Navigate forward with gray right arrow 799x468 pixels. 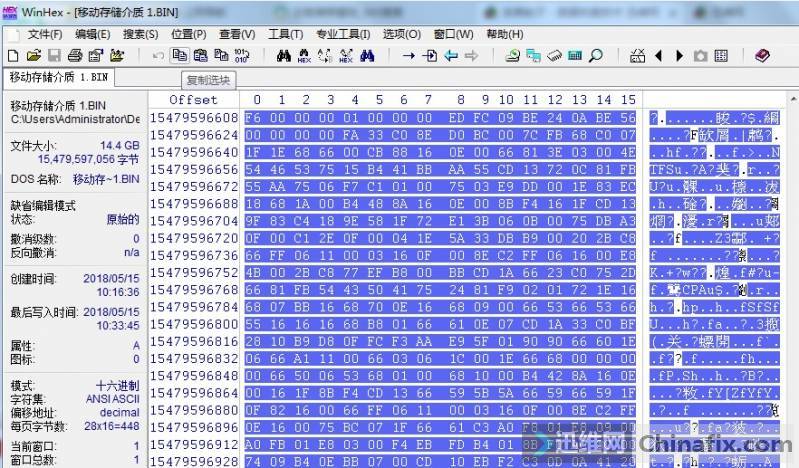point(471,56)
